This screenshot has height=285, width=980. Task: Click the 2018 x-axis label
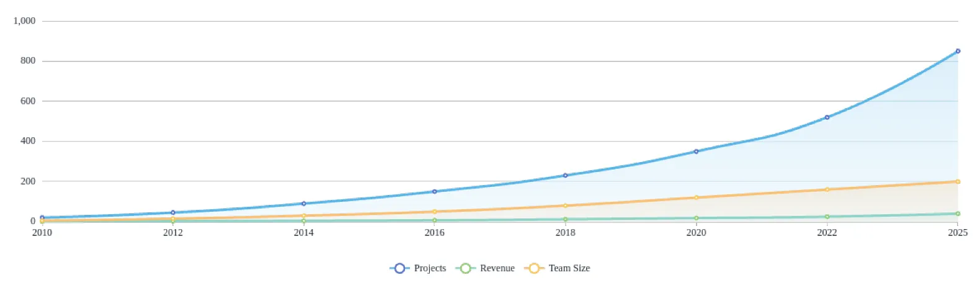[x=565, y=233]
